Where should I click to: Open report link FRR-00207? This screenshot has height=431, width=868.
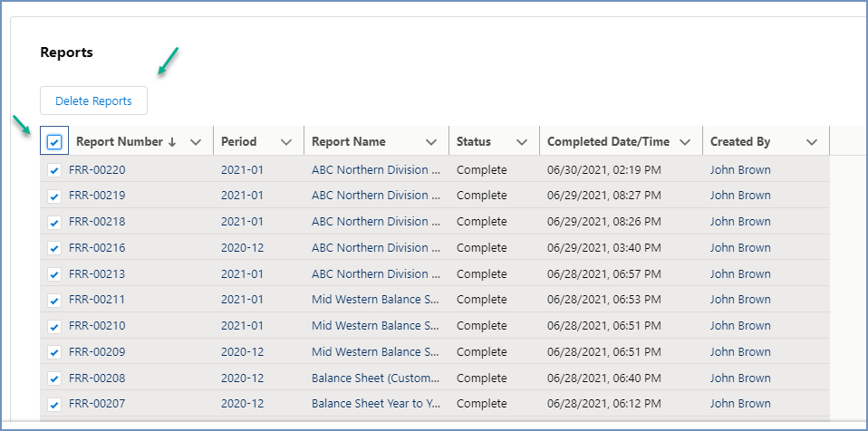tap(97, 405)
